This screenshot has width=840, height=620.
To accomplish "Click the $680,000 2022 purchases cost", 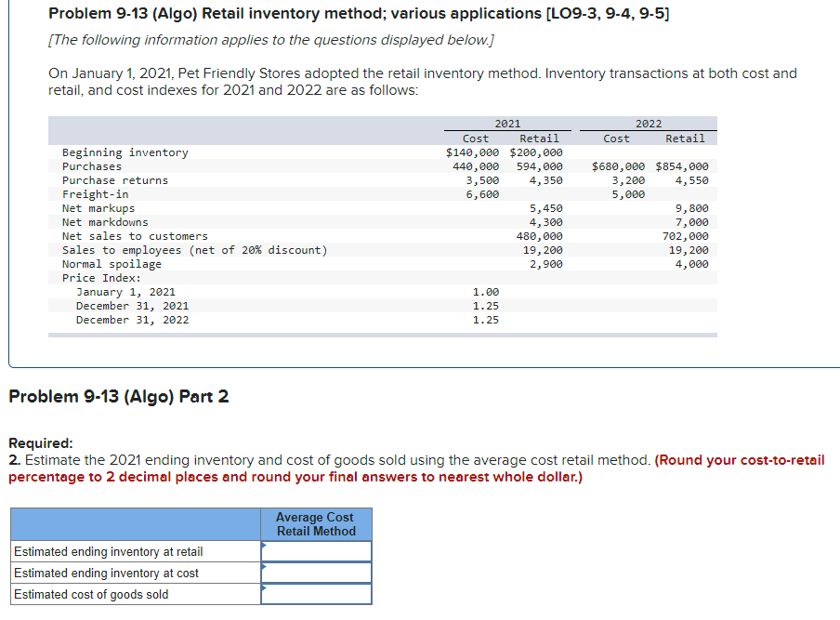I will click(x=618, y=166).
